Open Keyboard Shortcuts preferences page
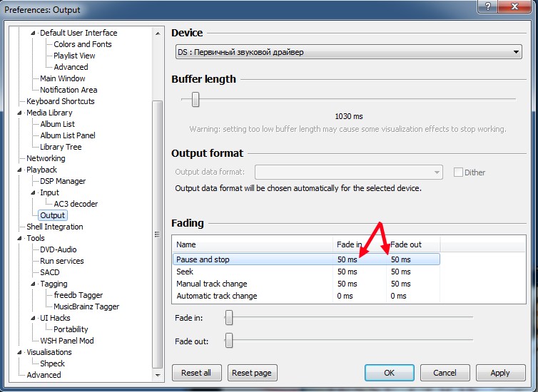Viewport: 538px width, 392px height. (x=60, y=101)
